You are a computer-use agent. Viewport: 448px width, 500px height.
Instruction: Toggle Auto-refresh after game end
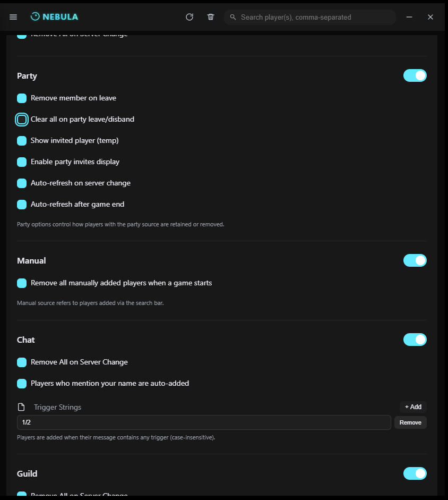point(22,204)
